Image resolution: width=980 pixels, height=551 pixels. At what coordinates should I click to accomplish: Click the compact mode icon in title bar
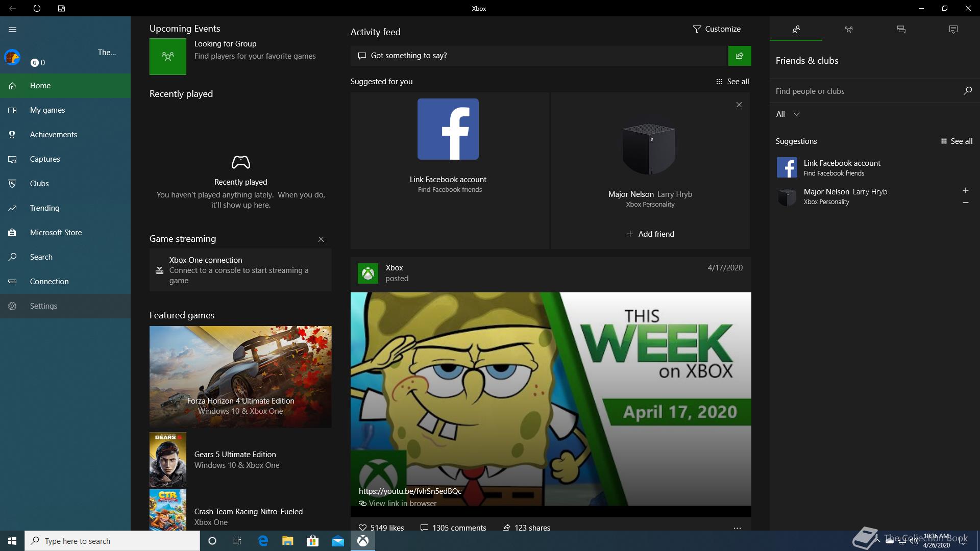[61, 8]
